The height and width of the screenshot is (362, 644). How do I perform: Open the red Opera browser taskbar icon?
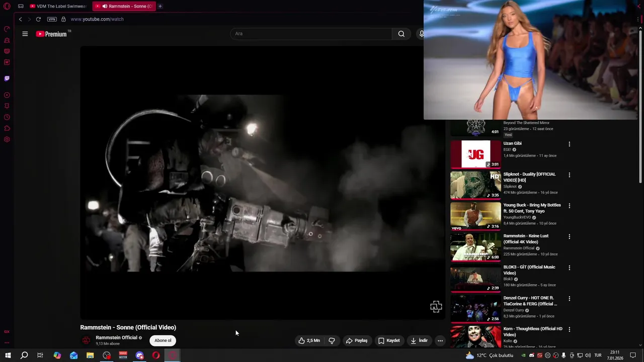pos(156,355)
